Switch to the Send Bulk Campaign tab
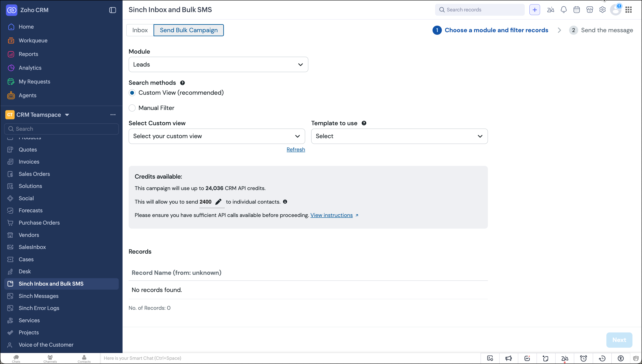This screenshot has width=642, height=364. click(x=188, y=30)
